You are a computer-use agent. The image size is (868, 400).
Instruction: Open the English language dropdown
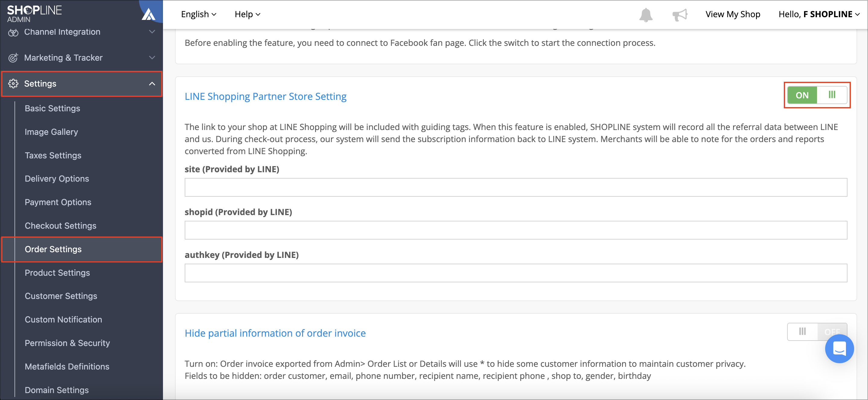pos(199,14)
